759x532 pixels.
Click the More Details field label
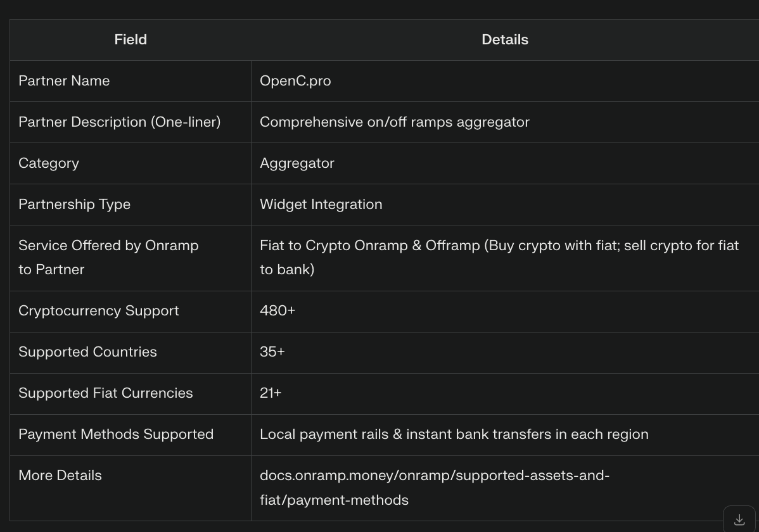click(60, 476)
